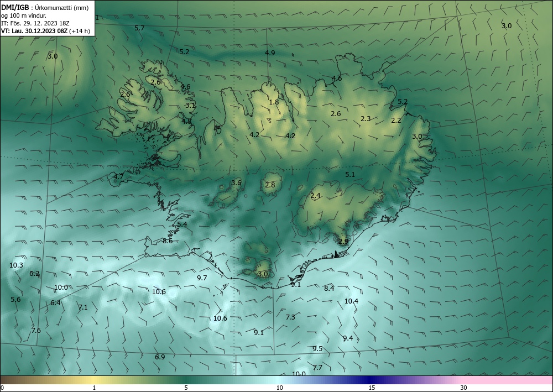553x392 pixels.
Task: Click the 7.1 value on the map
Action: [x=83, y=307]
